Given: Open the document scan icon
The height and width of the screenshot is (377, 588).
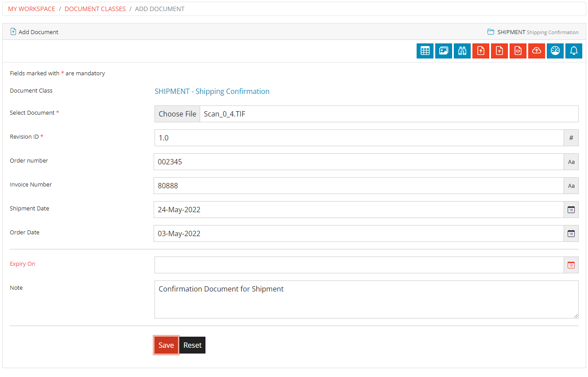Looking at the screenshot, I should tap(518, 51).
